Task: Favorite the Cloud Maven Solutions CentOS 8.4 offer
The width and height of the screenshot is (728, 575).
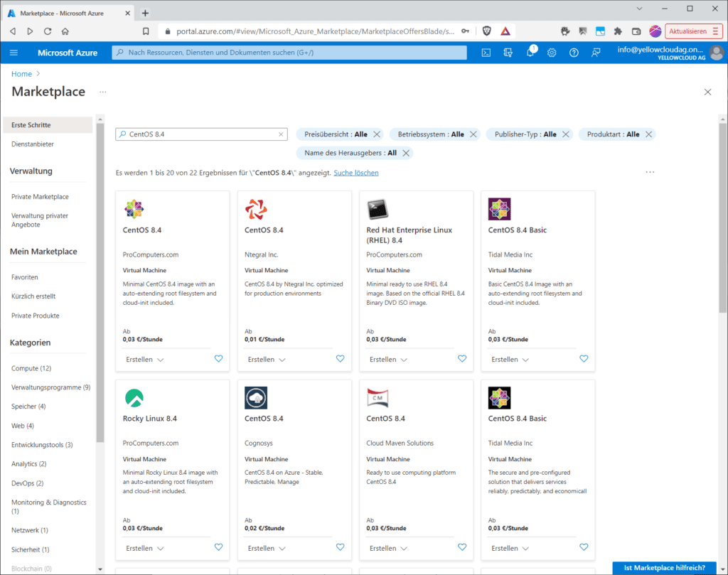Action: [x=462, y=547]
